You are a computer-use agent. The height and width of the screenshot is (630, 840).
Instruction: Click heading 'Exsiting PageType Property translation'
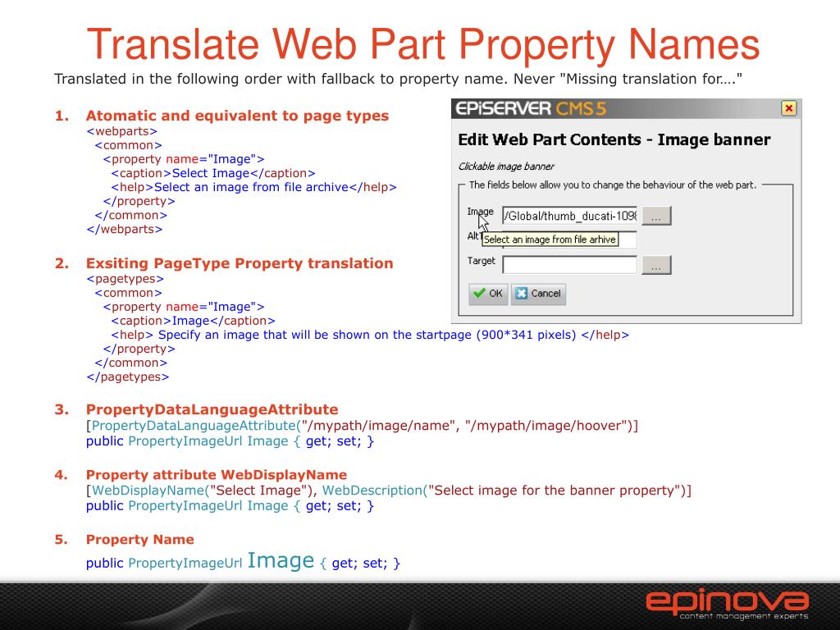(x=240, y=263)
